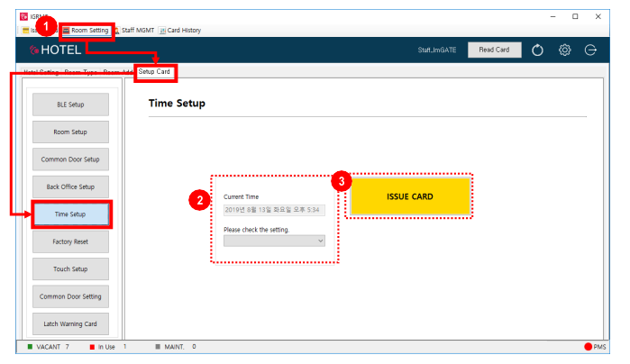The width and height of the screenshot is (630, 364).
Task: Click the HOTEL logo
Action: tap(56, 50)
